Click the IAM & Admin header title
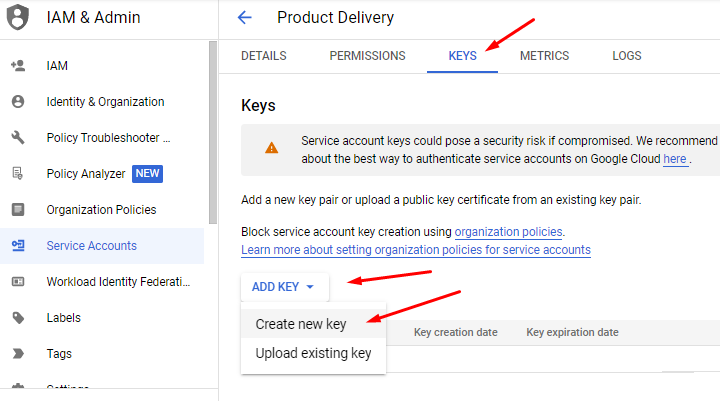 point(93,17)
